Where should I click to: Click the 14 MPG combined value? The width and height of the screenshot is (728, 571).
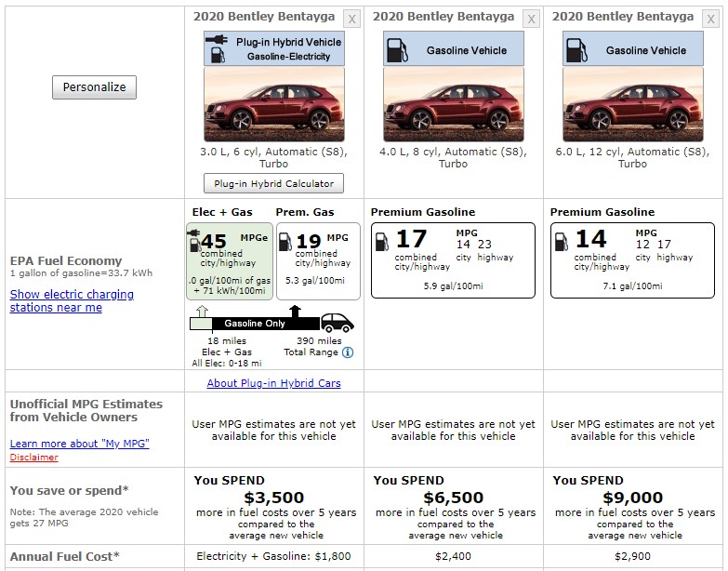point(591,239)
